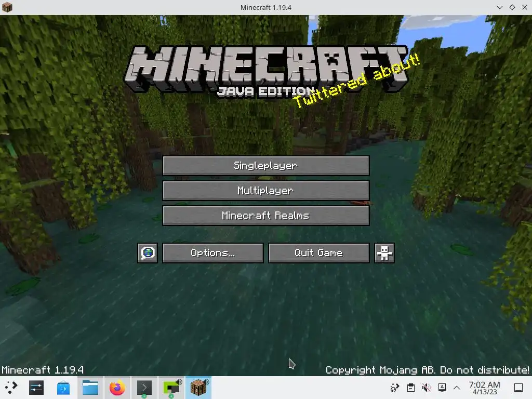Open the KDE application launcher
Viewport: 532px width, 399px height.
pos(11,388)
